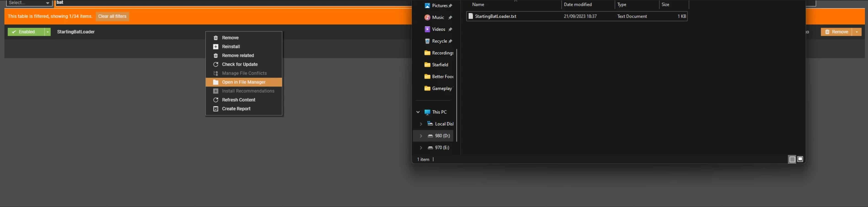Click the Check for Update refresh icon

pos(216,64)
